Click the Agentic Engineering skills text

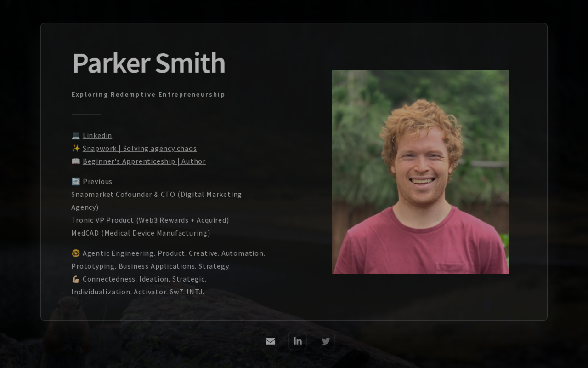point(168,259)
